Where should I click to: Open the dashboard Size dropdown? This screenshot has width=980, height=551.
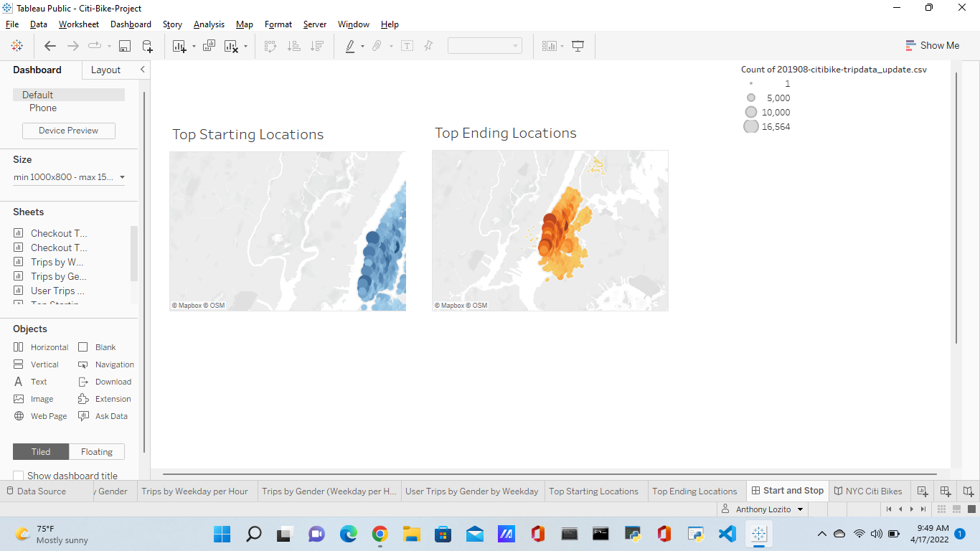[x=68, y=176]
